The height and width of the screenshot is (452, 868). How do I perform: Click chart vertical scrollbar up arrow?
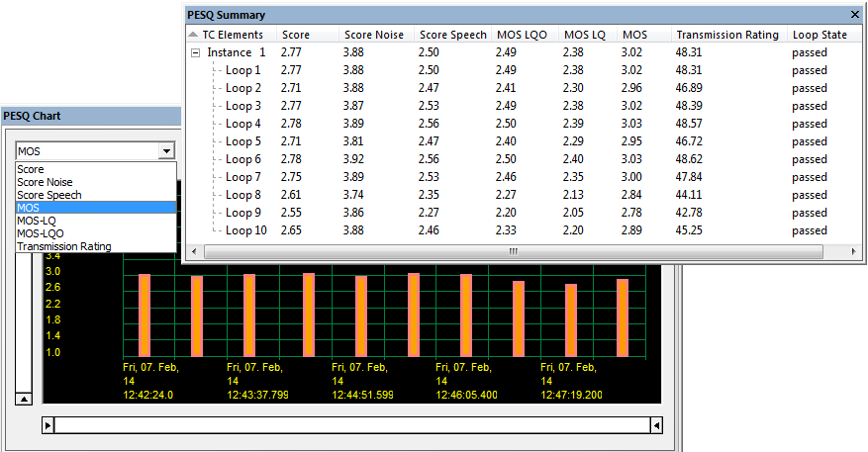tap(23, 399)
